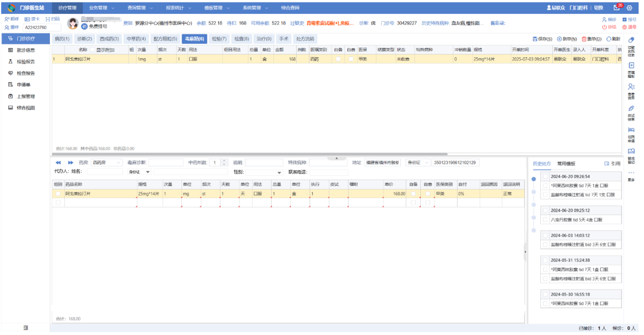This screenshot has width=644, height=335.
Task: Tick checkbox for 八宝丹胶囊 history item
Action: coord(545,220)
